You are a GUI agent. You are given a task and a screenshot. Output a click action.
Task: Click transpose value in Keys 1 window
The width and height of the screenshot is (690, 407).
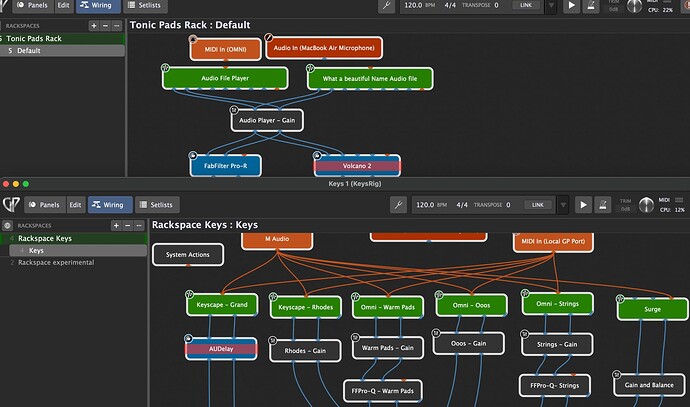click(508, 205)
